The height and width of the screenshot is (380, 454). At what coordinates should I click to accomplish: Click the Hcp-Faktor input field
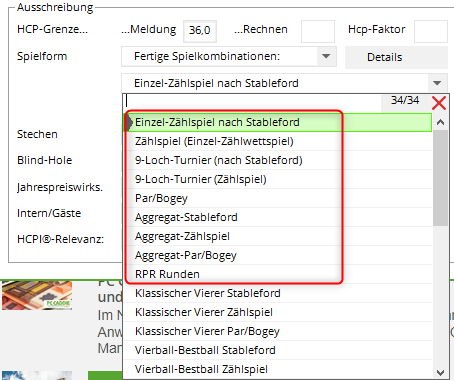click(430, 31)
